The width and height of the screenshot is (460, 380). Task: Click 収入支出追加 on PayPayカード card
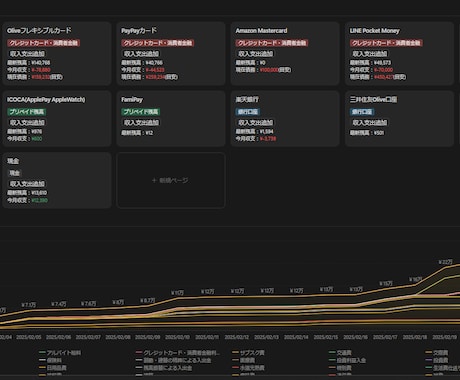[x=141, y=53]
